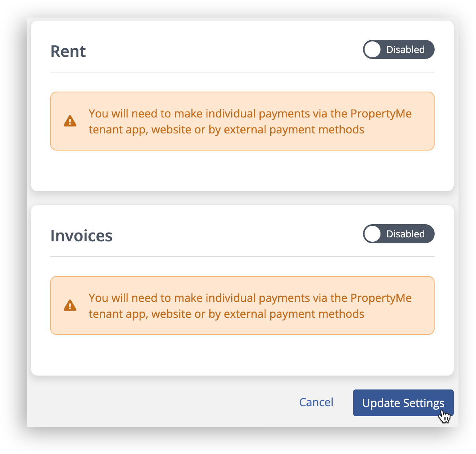Screen dimensions: 476x454
Task: Enable the Invoices payment toggle
Action: click(398, 234)
